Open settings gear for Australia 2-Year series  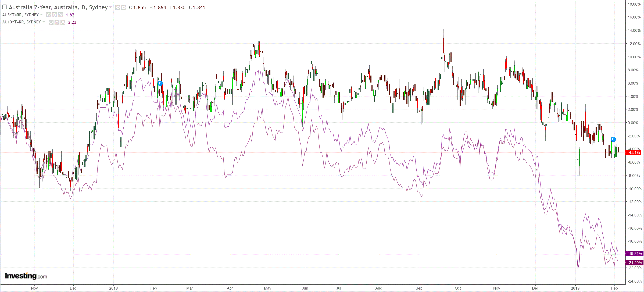point(124,8)
